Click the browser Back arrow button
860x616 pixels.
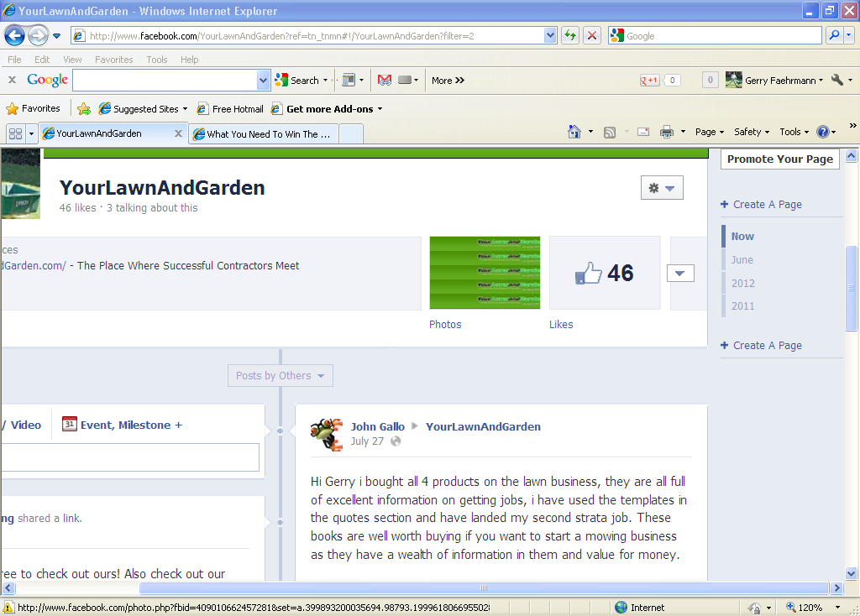[15, 36]
